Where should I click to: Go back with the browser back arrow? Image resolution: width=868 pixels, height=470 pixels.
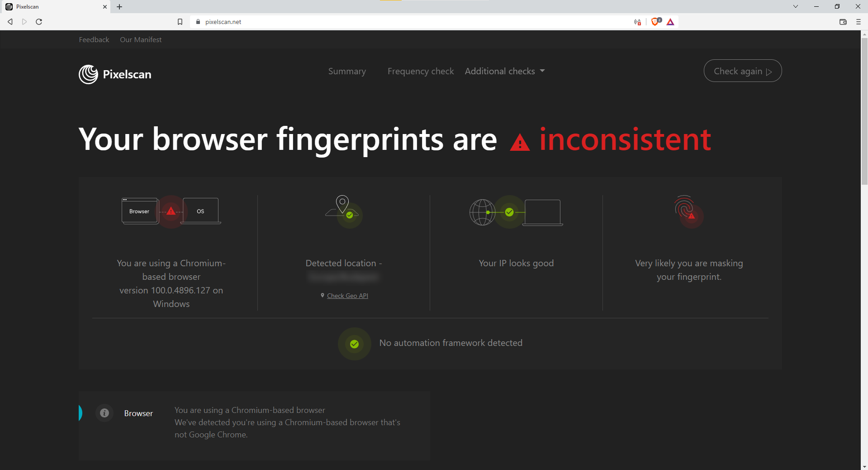coord(10,22)
